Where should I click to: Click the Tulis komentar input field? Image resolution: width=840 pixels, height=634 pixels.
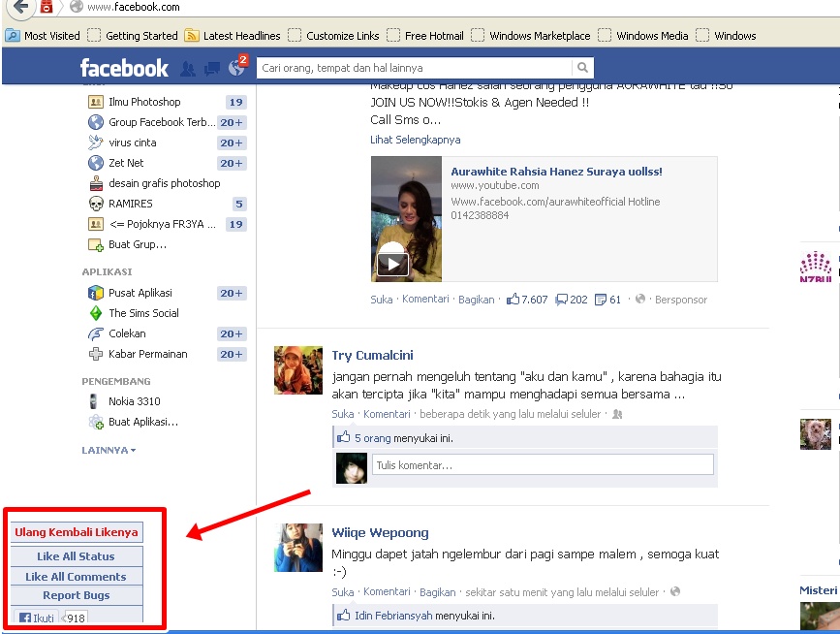pyautogui.click(x=541, y=467)
